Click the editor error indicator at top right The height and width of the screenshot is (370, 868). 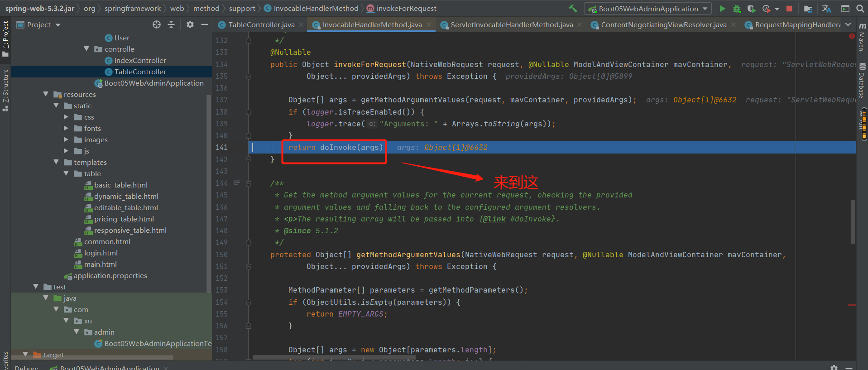[852, 36]
